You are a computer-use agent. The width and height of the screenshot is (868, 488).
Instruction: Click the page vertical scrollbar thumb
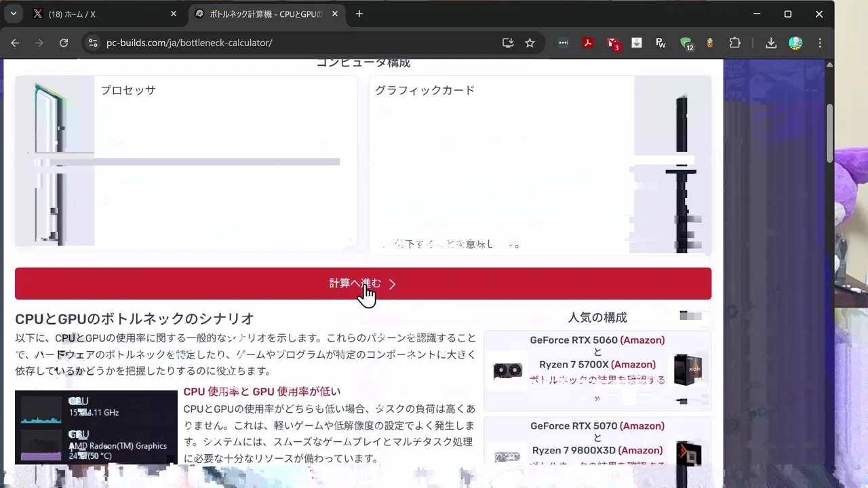click(x=829, y=134)
